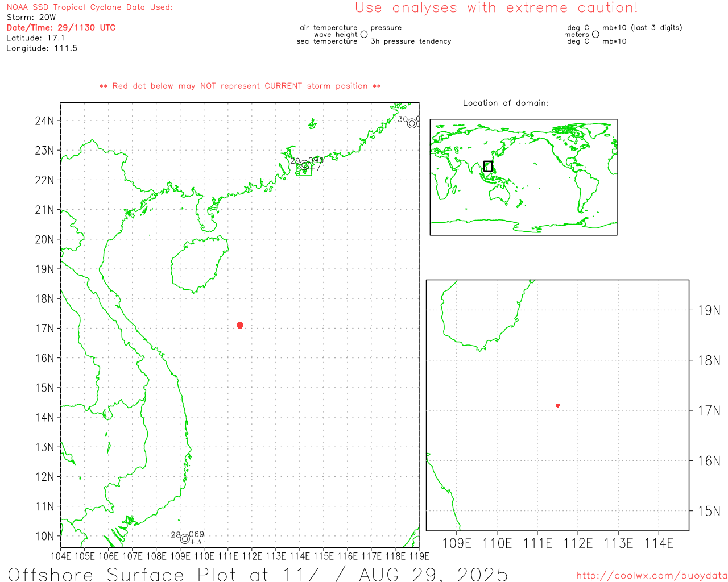The width and height of the screenshot is (728, 582).
Task: Click the '14N' latitude label on main map
Action: (44, 417)
